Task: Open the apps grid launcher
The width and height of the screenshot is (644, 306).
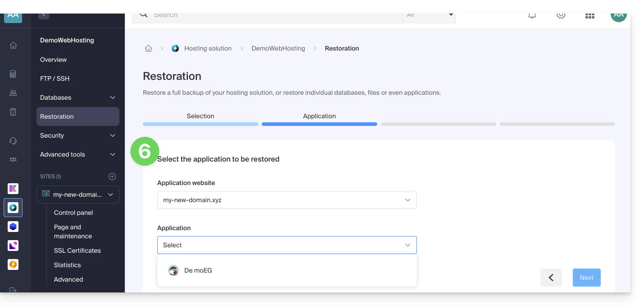Action: coord(589,16)
